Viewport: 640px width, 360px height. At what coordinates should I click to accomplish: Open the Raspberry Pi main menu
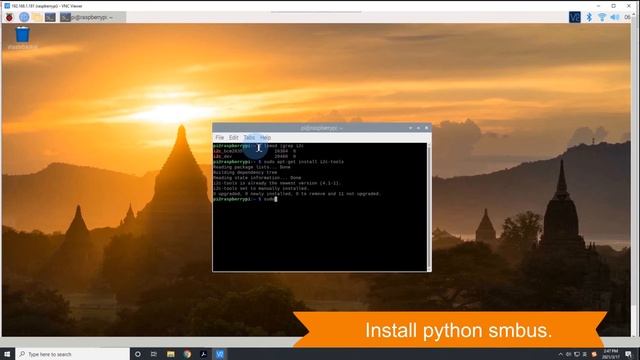(9, 17)
